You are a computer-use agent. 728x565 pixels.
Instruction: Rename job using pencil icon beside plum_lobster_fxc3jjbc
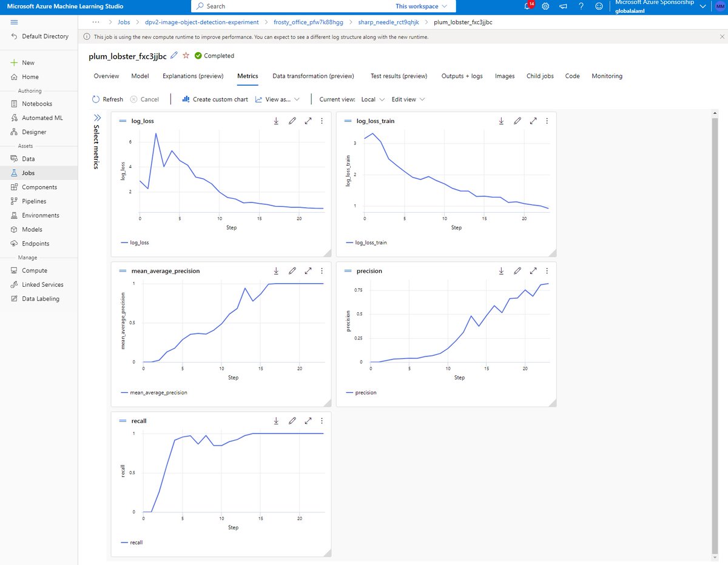coord(174,55)
